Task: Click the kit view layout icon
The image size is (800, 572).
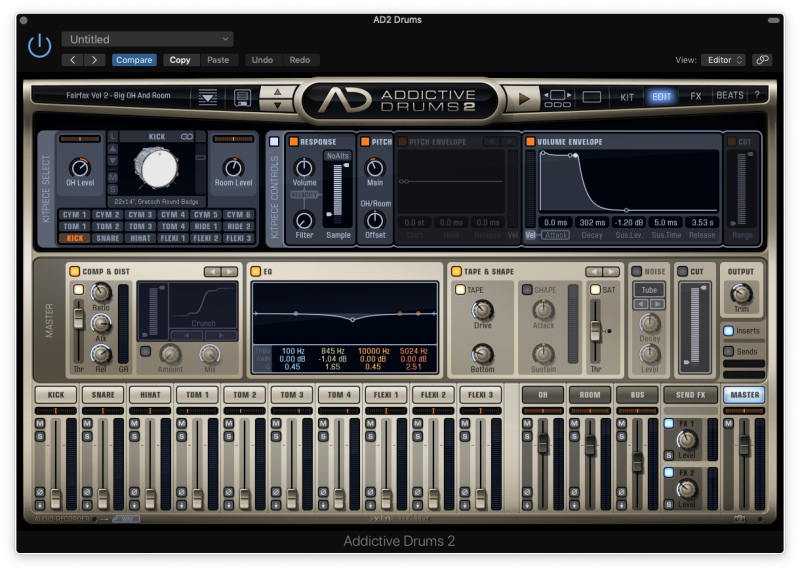Action: (x=557, y=97)
